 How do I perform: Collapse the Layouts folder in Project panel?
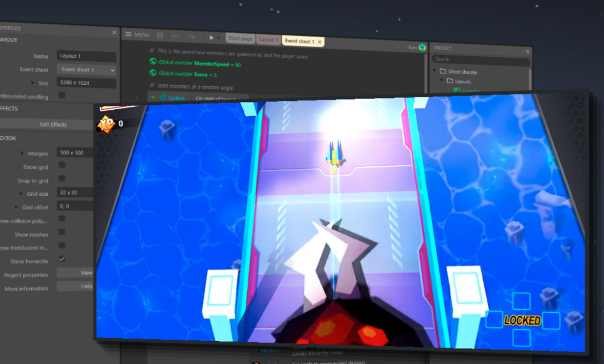442,80
